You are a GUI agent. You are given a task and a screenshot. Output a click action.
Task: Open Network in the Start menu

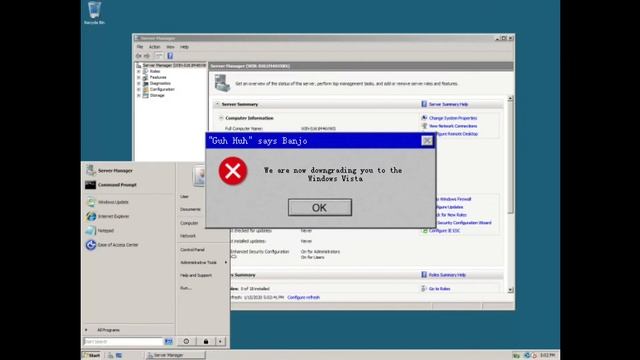[188, 236]
